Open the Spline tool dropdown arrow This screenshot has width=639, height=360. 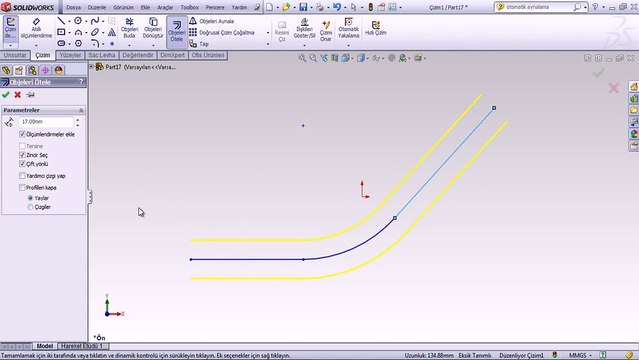click(x=103, y=21)
